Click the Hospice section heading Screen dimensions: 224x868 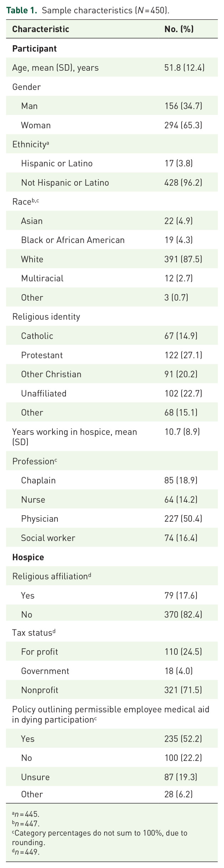pyautogui.click(x=28, y=557)
